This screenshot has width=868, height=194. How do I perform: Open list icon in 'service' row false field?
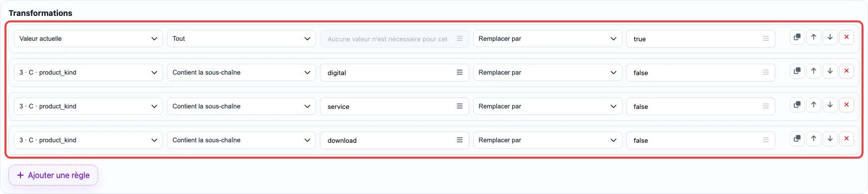pyautogui.click(x=766, y=106)
